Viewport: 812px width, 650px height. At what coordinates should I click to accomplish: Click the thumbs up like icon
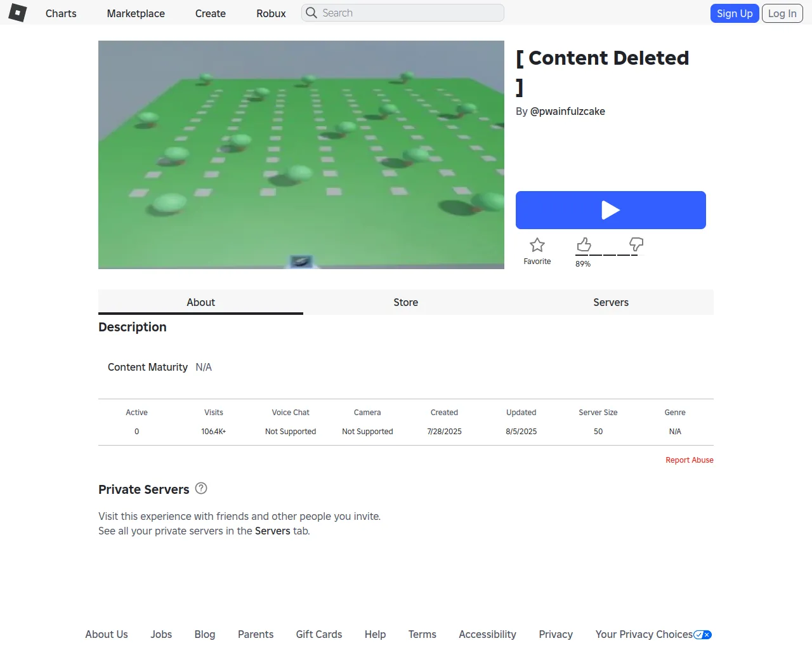(584, 244)
